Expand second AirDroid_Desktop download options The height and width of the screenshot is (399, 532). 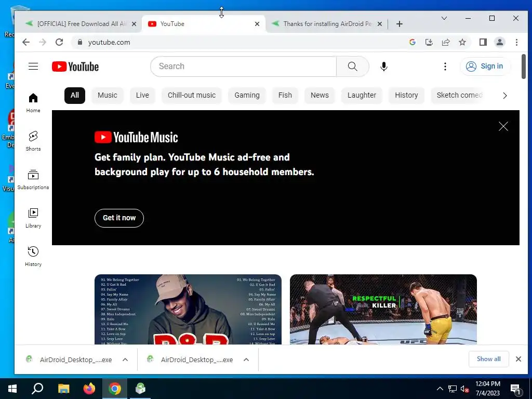(246, 360)
